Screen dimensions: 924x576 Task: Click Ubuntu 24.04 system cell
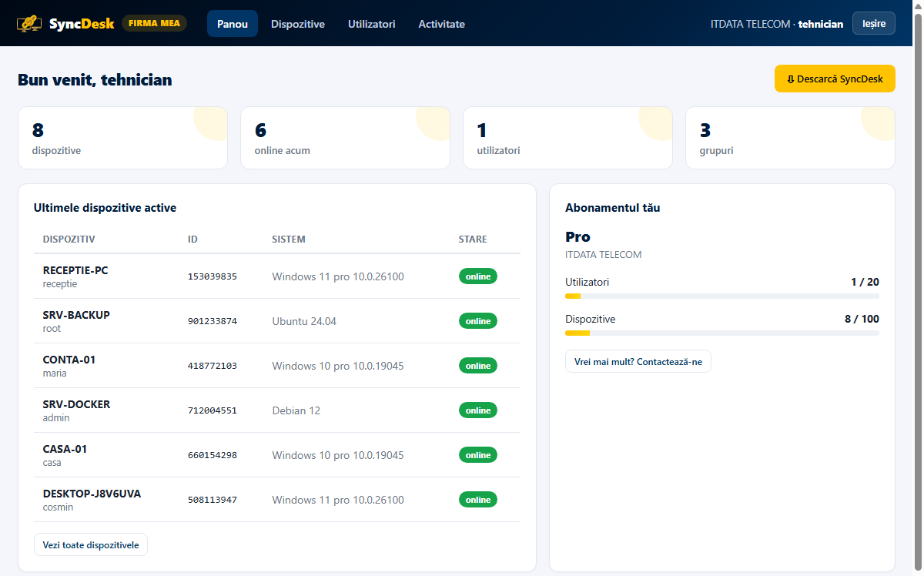pos(304,321)
